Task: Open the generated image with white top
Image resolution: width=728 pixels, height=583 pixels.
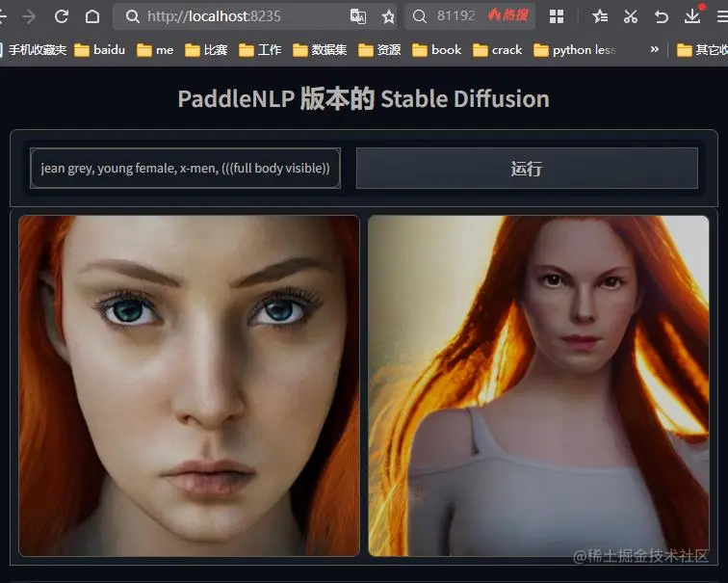Action: [538, 385]
